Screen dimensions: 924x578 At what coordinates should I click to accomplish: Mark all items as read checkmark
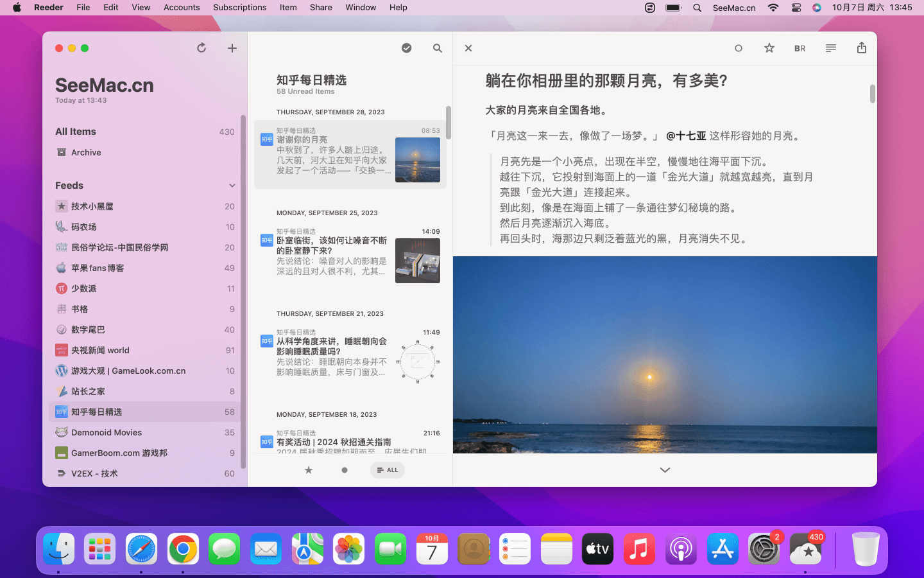[x=406, y=48]
